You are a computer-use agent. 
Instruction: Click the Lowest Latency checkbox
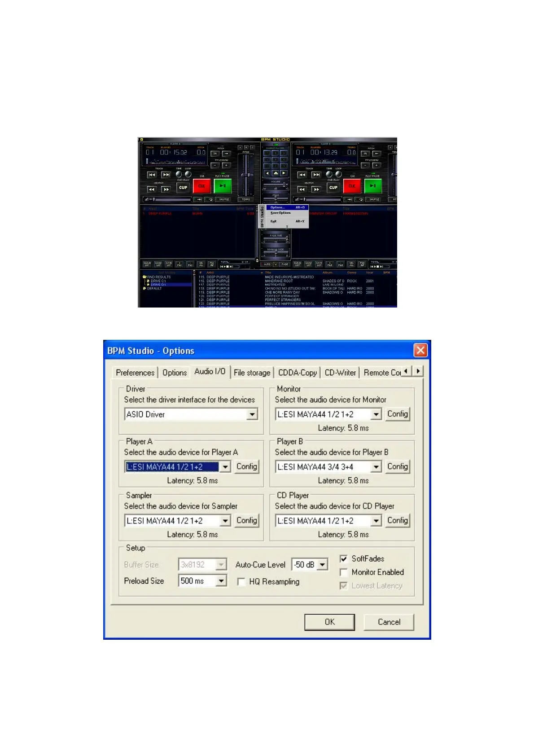[x=344, y=586]
